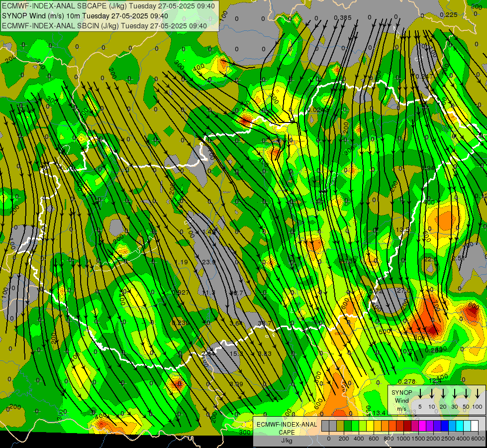This screenshot has height=448, width=487.
Task: Click the map value 3.64
Action: tap(236, 324)
